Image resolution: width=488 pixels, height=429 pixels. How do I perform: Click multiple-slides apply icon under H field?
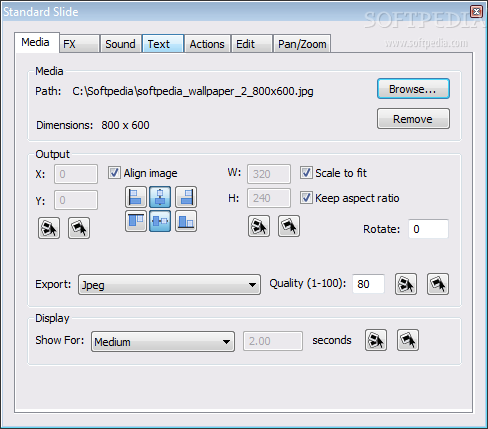click(259, 226)
